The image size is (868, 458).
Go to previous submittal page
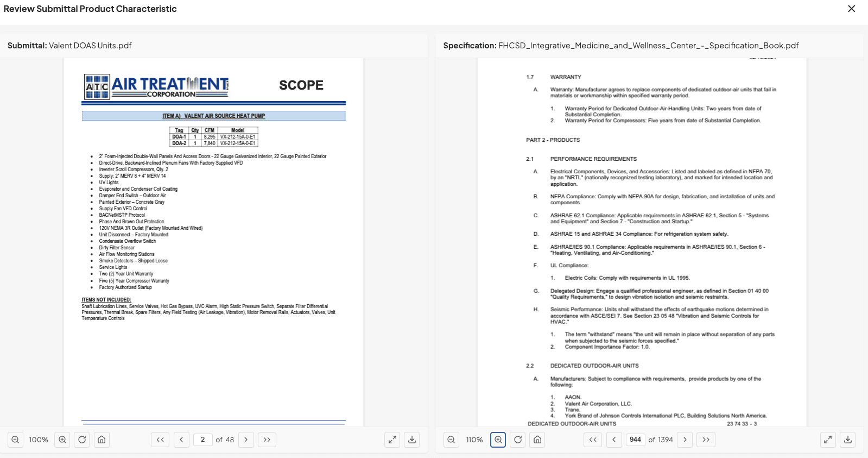click(x=181, y=440)
